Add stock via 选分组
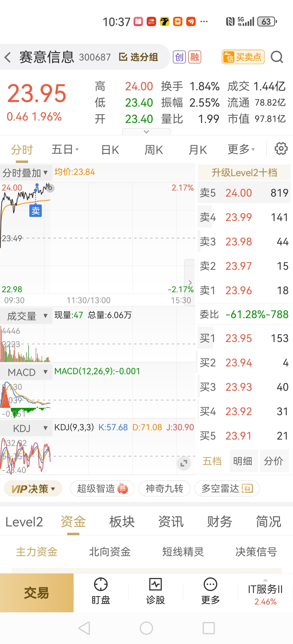The width and height of the screenshot is (293, 644). [x=138, y=57]
